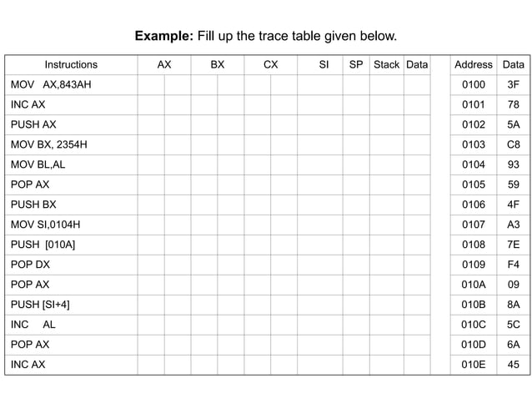The height and width of the screenshot is (399, 532).
Task: Select the Stack column header
Action: pyautogui.click(x=386, y=64)
